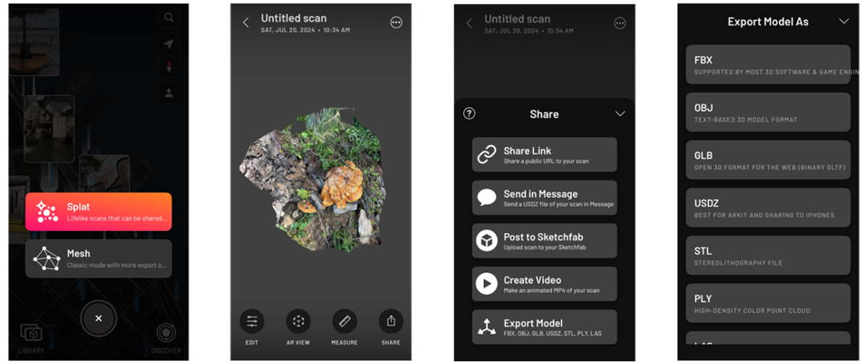Choose Post to Sketchfab option

pyautogui.click(x=545, y=241)
